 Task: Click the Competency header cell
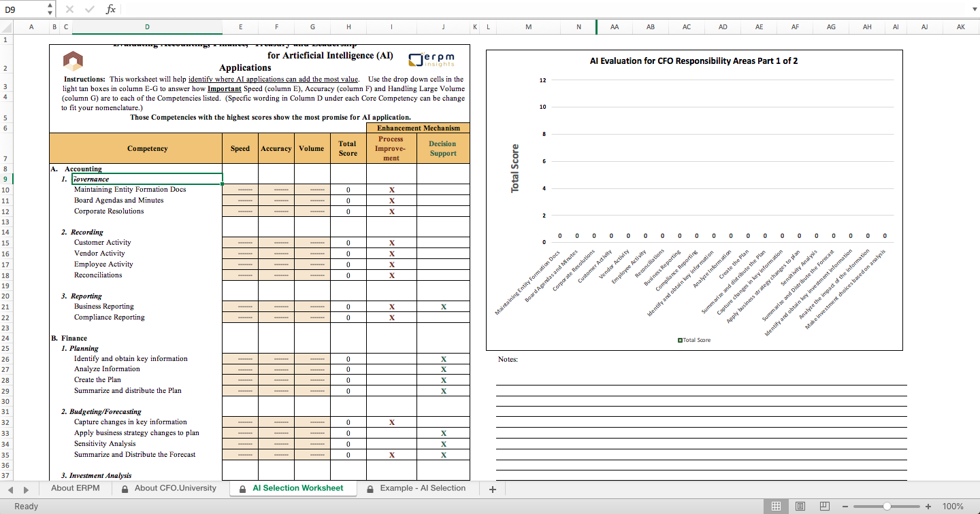[135, 148]
